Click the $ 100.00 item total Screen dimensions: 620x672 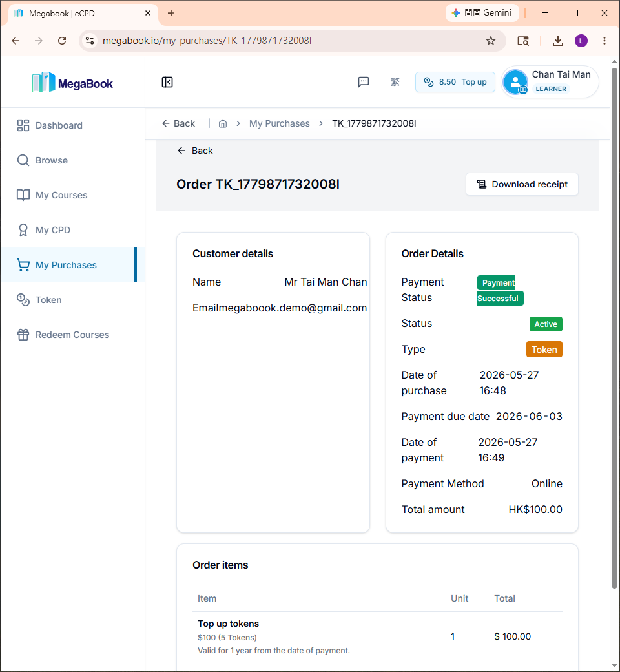pos(512,636)
